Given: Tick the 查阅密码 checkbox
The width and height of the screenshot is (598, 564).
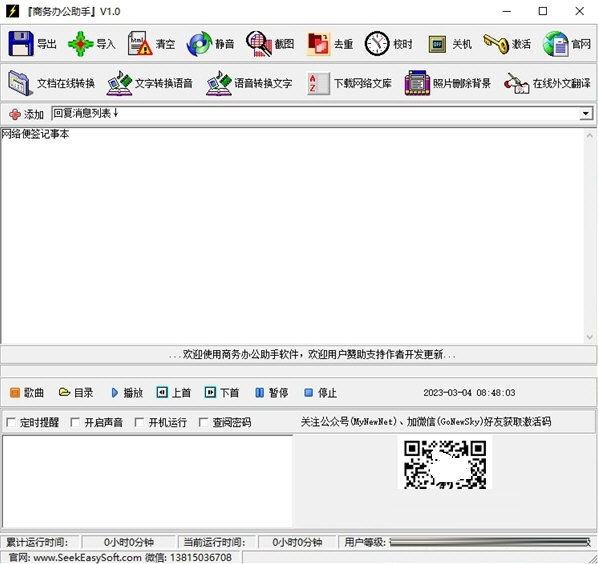Looking at the screenshot, I should click(203, 422).
